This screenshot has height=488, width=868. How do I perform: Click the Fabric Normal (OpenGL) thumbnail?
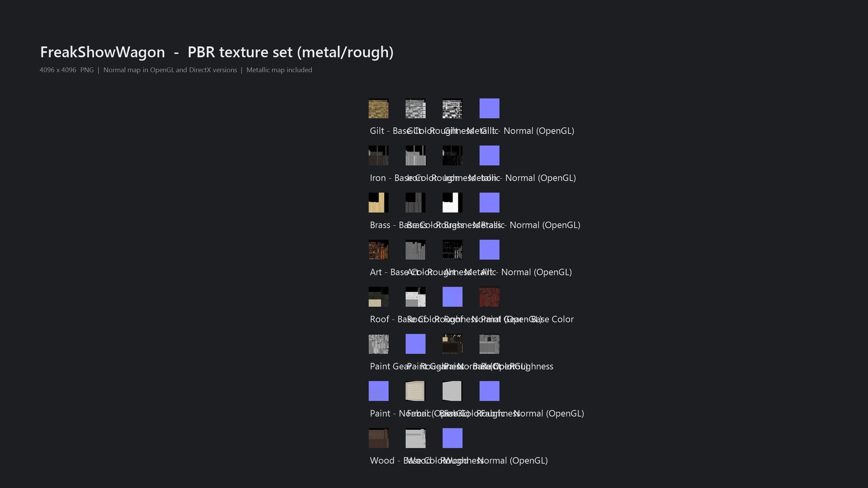pyautogui.click(x=490, y=391)
